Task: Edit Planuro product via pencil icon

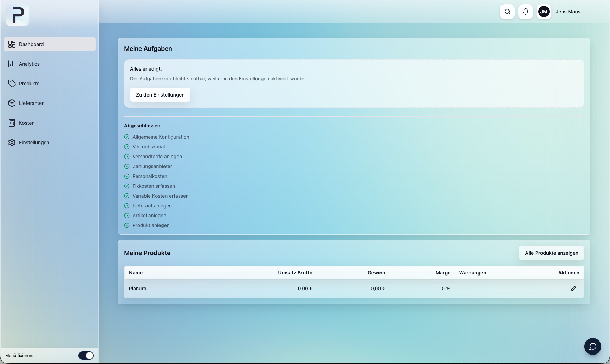Action: (573, 289)
